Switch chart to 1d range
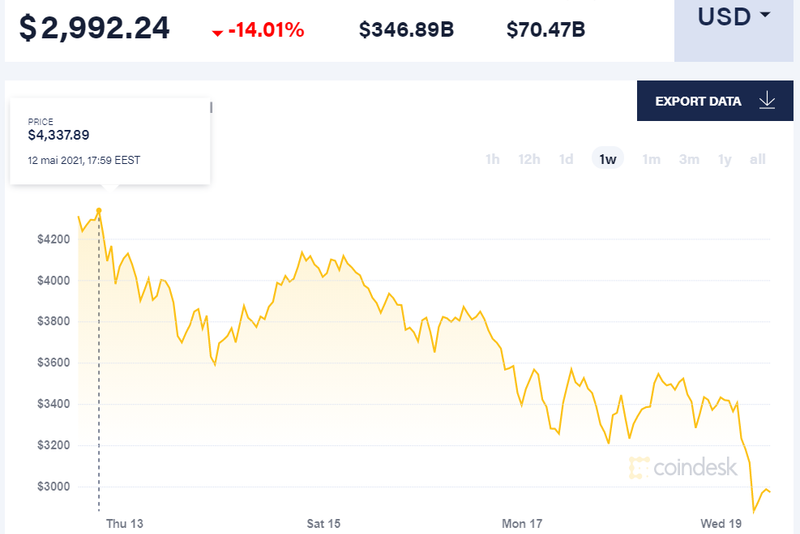Screen dimensions: 800x534 [x=566, y=159]
